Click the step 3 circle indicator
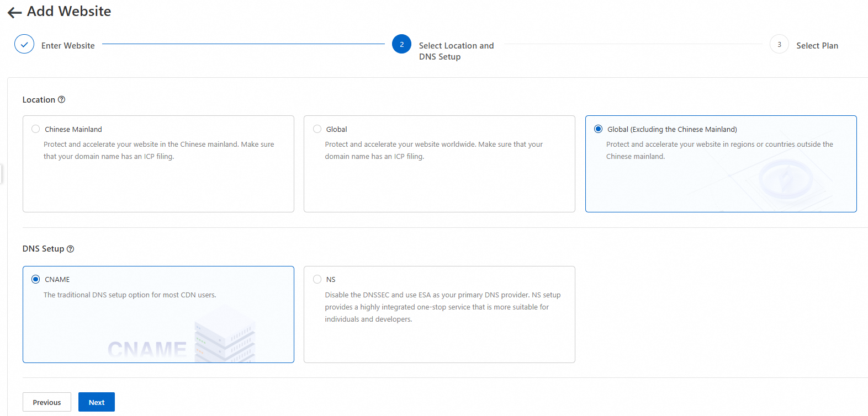Screen dimensions: 868x416 (x=779, y=44)
